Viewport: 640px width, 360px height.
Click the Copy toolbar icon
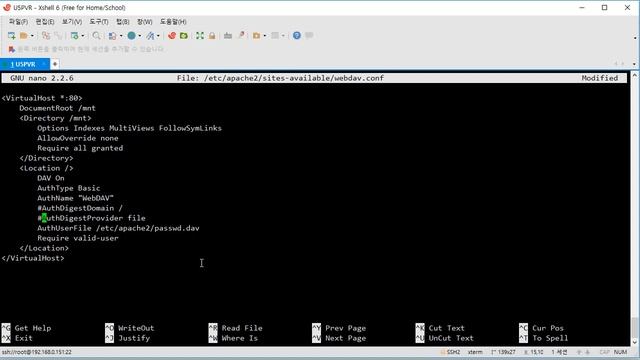pos(46,36)
